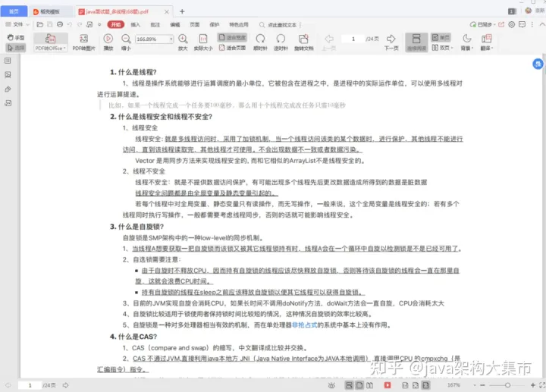Image resolution: width=546 pixels, height=392 pixels.
Task: Open settings gear in ribbon header
Action: 512,24
